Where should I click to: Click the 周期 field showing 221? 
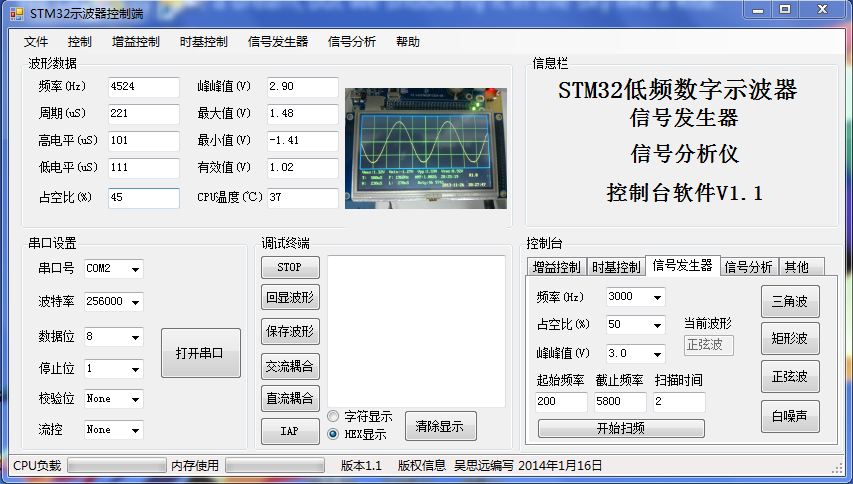(x=144, y=114)
